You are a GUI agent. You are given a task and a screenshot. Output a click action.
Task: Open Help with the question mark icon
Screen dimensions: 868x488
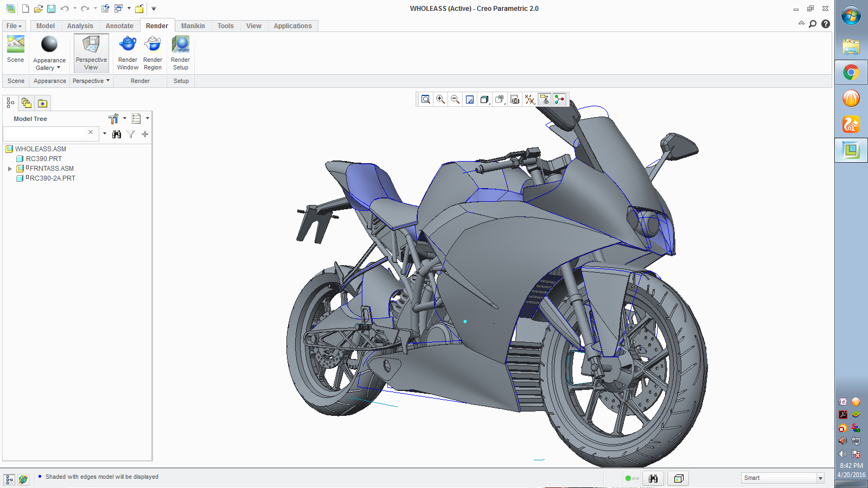coord(826,24)
